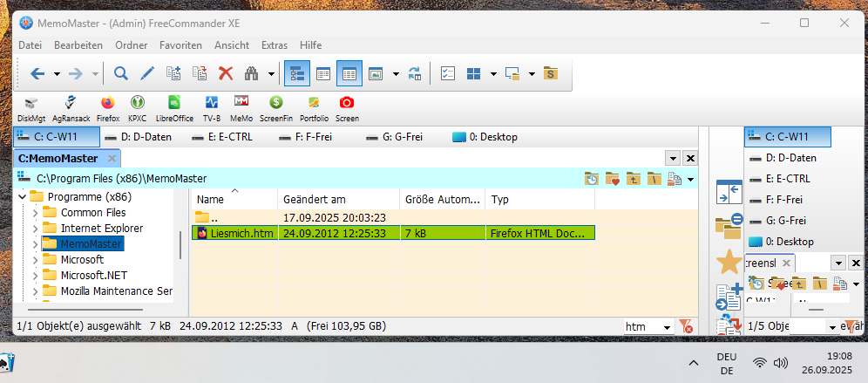The image size is (868, 383).
Task: Open the search magnifier tool
Action: [120, 73]
